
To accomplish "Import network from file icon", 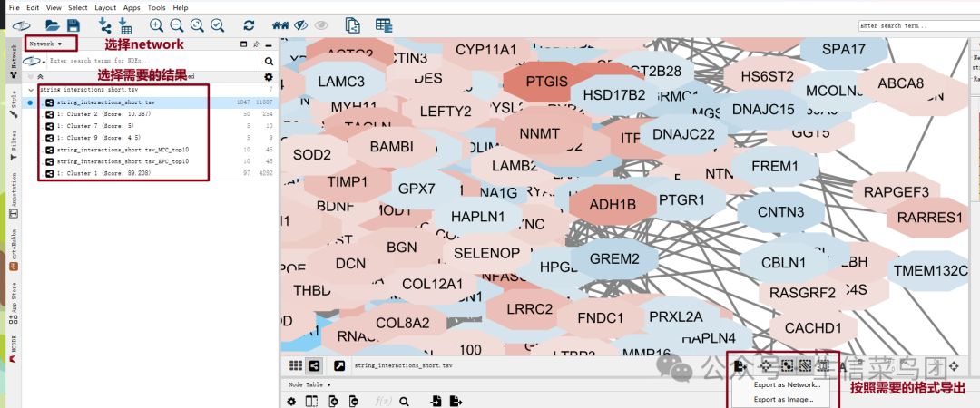I will pyautogui.click(x=104, y=25).
